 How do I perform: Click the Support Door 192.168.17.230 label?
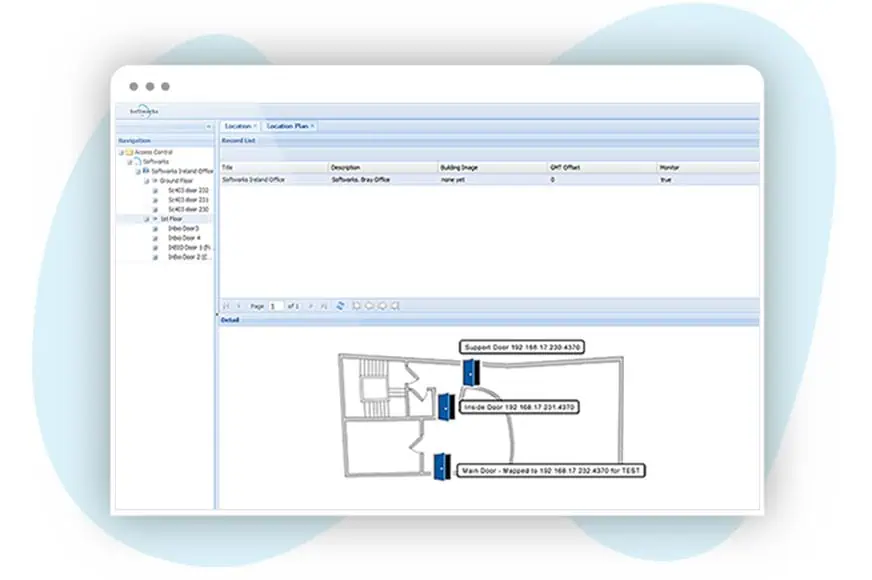(522, 348)
